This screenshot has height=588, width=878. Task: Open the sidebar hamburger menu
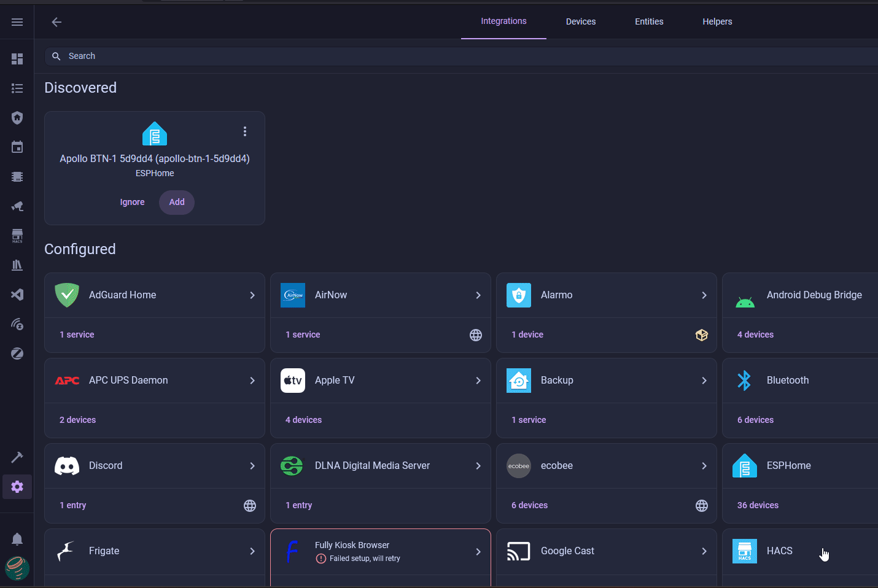pos(17,22)
